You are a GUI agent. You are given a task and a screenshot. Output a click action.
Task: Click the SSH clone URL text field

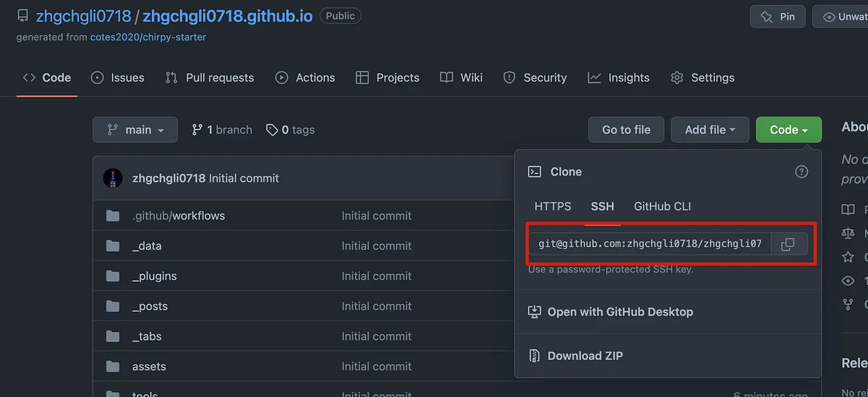[650, 244]
